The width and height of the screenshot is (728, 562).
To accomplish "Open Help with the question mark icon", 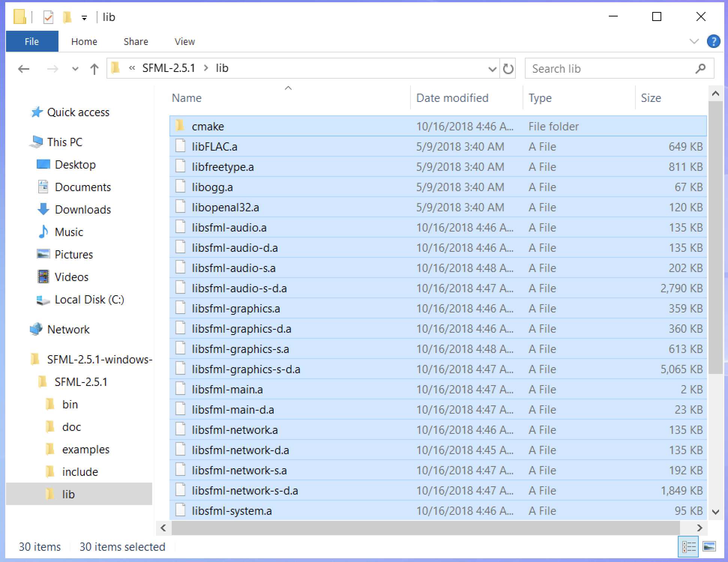I will click(x=713, y=41).
